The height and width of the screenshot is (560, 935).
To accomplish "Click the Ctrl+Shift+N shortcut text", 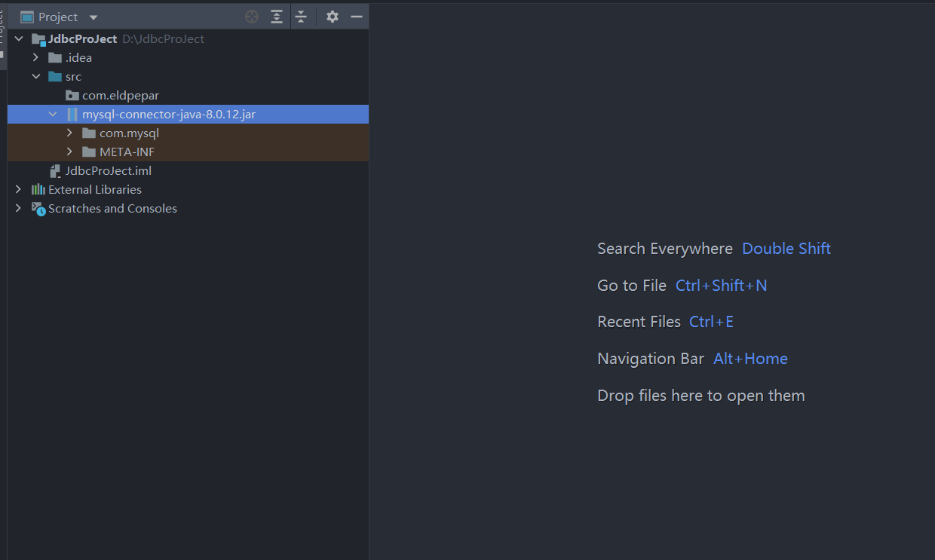I will point(721,285).
